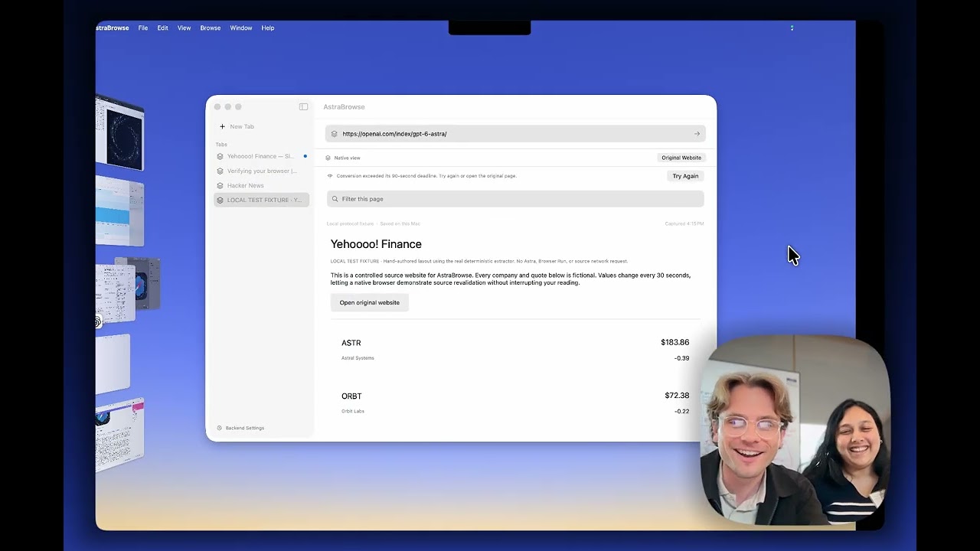Viewport: 980px width, 551px height.
Task: Click the go arrow in the address bar
Action: point(697,134)
